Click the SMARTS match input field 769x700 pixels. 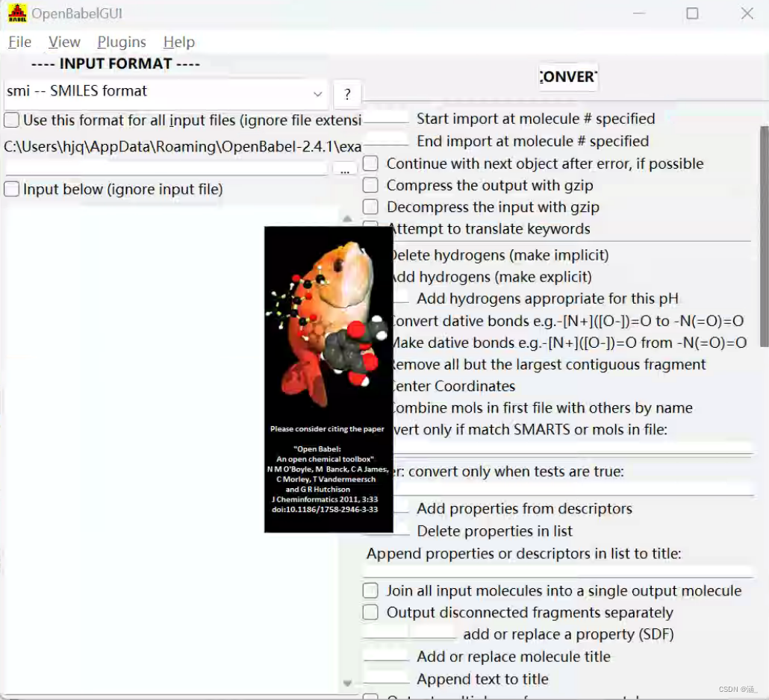[573, 448]
